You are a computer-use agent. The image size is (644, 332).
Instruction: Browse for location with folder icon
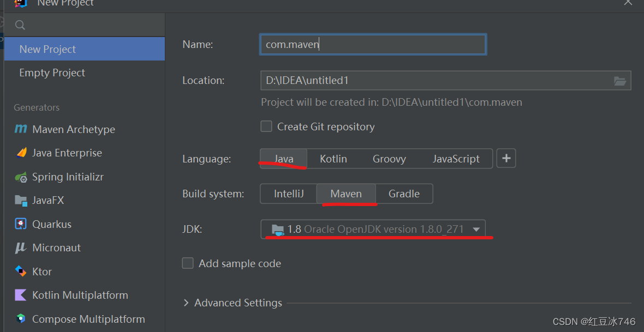620,81
